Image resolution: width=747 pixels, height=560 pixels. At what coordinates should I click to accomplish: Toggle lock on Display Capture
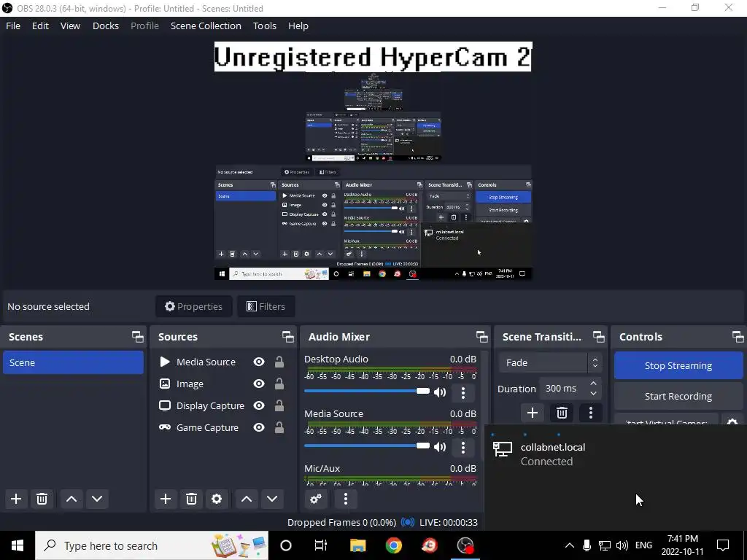(x=279, y=405)
